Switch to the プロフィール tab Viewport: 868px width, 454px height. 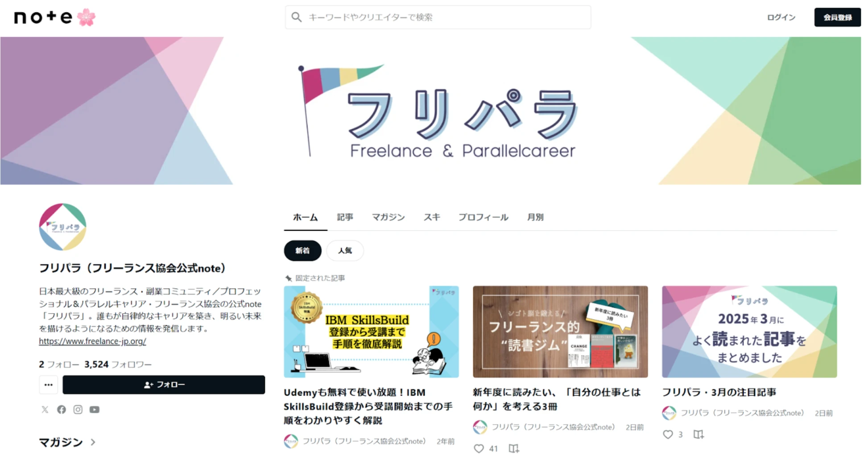(484, 217)
